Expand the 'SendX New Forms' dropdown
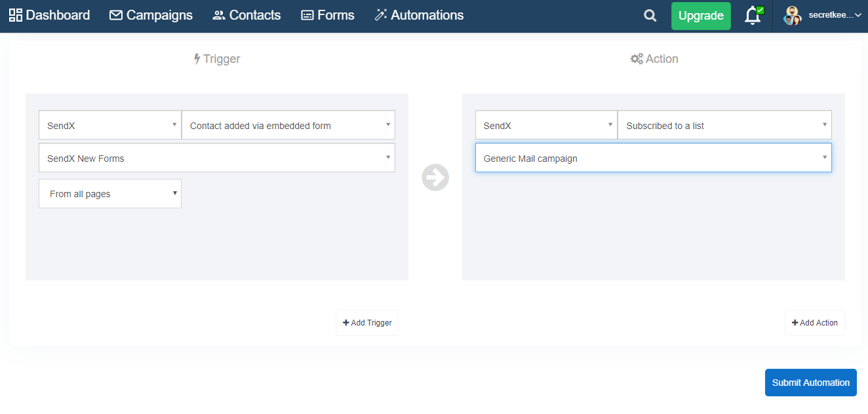 point(217,158)
